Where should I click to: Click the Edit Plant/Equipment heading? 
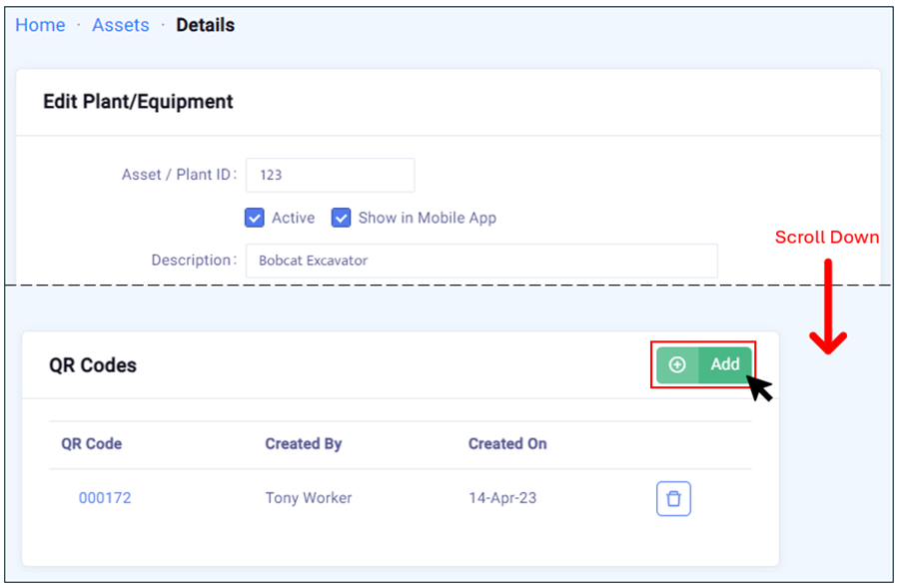click(138, 102)
